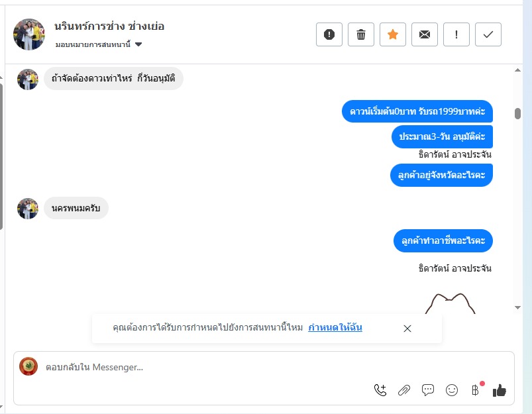Type in the 'ตอบกลับใน Messenger' reply field
This screenshot has width=532, height=414.
point(199,367)
